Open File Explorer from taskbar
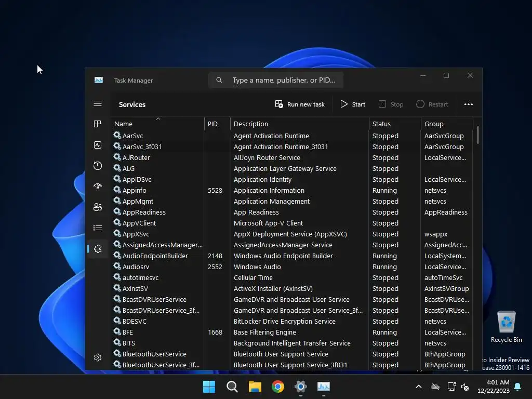Image resolution: width=532 pixels, height=399 pixels. pos(255,387)
